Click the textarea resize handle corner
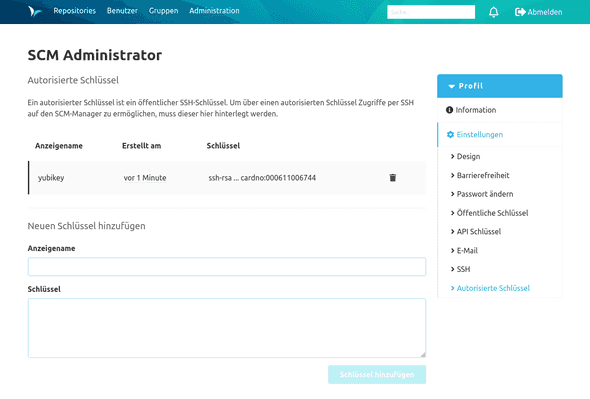Viewport: 590px width, 399px height. click(423, 354)
